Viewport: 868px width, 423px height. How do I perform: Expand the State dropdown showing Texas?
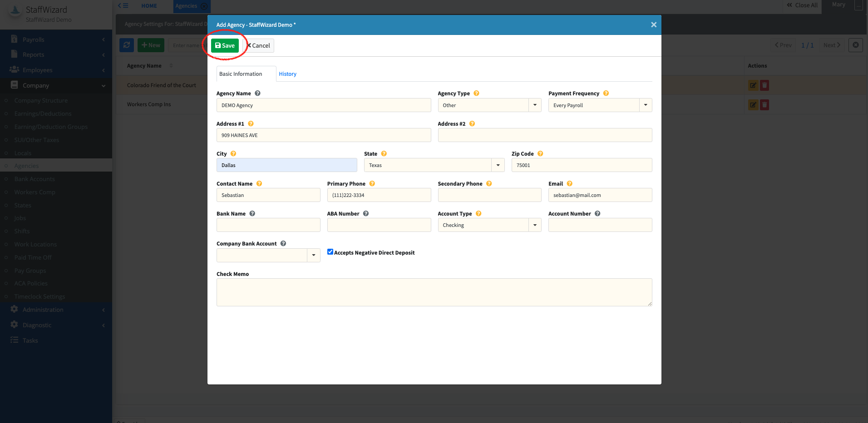498,165
